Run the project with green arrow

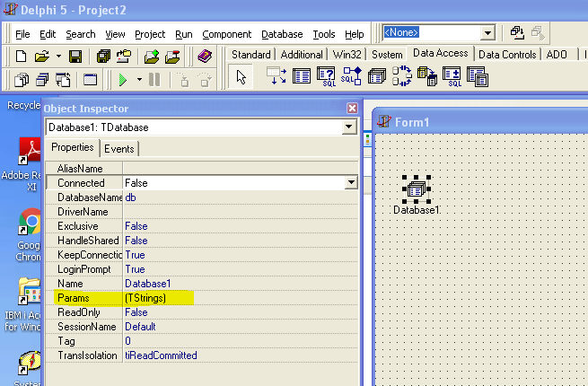pyautogui.click(x=123, y=80)
